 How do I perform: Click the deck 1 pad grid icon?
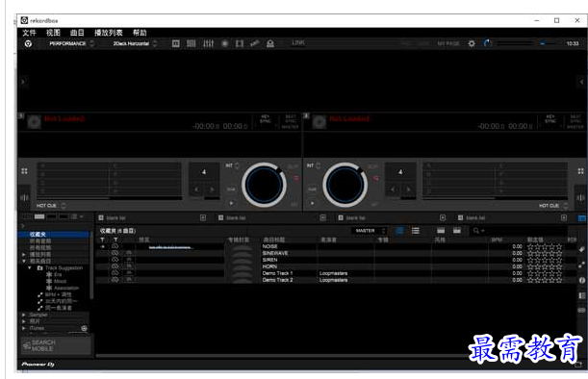[24, 171]
